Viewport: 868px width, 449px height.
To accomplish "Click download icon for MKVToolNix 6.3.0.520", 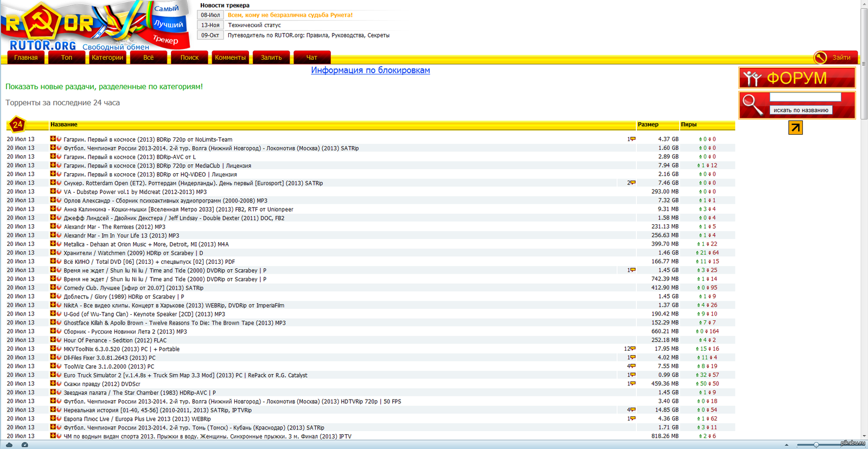I will tap(53, 349).
